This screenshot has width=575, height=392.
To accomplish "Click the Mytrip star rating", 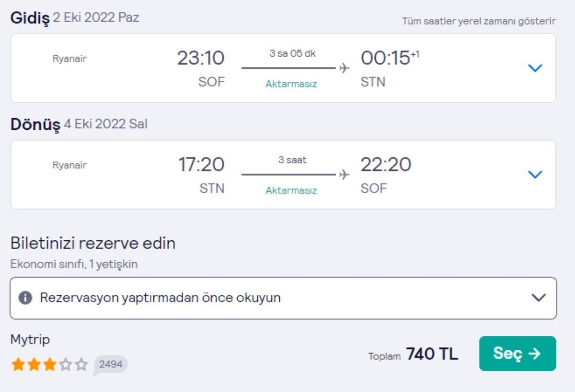I will [49, 365].
